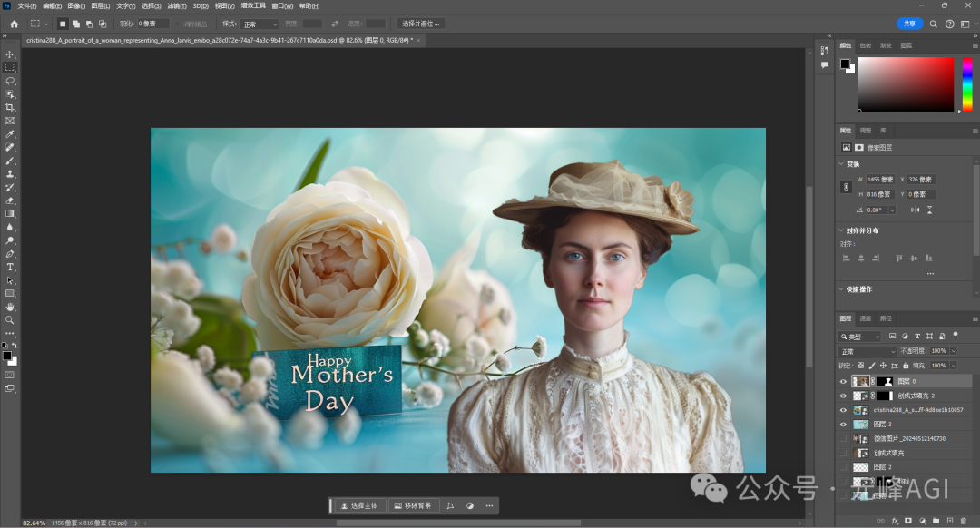Hide the 图层 3 layer
The height and width of the screenshot is (528, 980).
pyautogui.click(x=843, y=425)
